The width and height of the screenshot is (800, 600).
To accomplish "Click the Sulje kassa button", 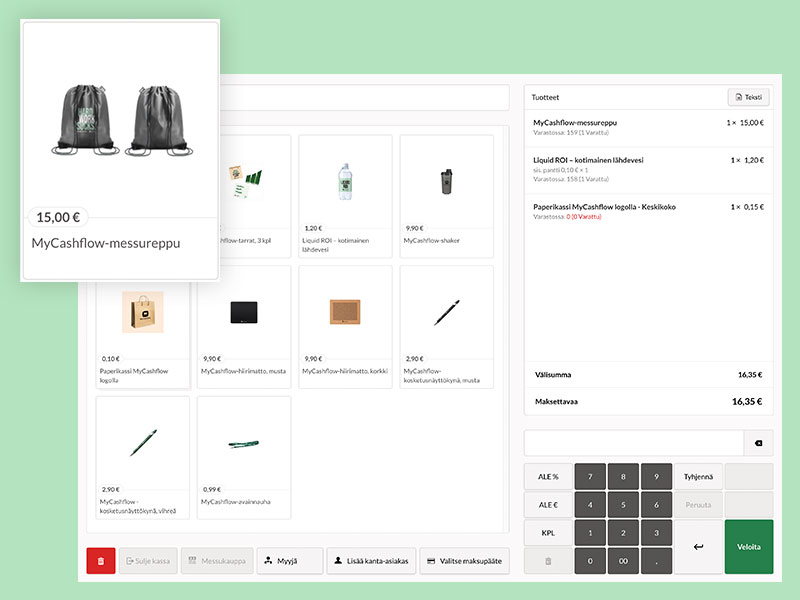I will point(148,561).
